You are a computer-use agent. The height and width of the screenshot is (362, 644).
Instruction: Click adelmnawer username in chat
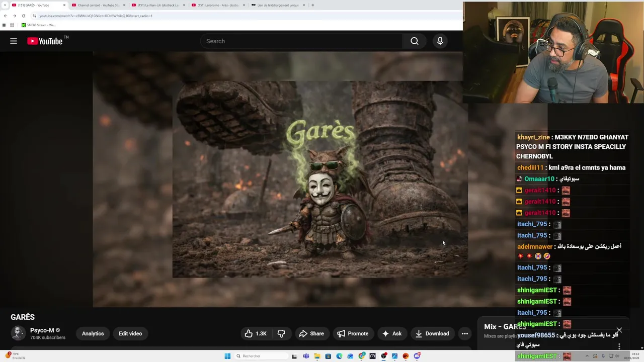pos(535,247)
